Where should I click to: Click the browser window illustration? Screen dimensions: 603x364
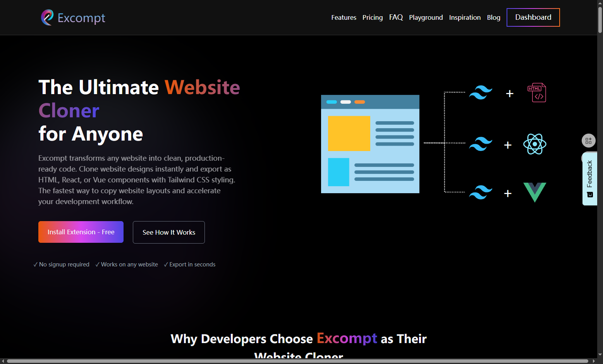[x=370, y=144]
